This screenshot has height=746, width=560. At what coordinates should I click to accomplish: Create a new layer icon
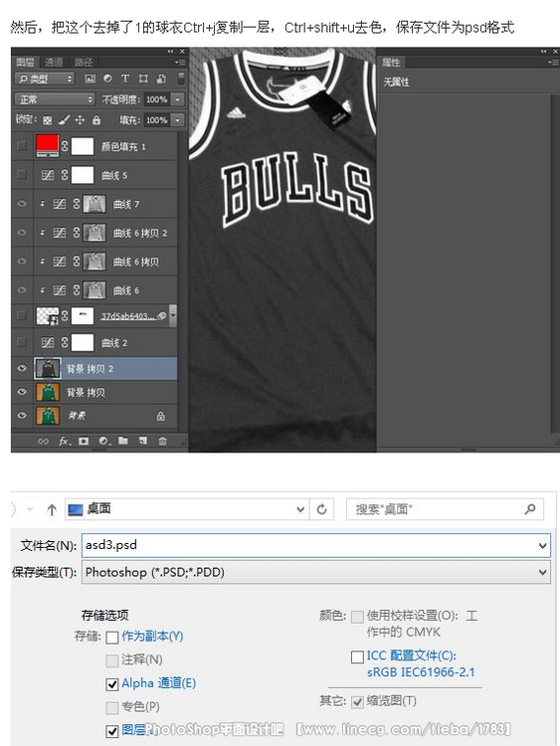(143, 441)
